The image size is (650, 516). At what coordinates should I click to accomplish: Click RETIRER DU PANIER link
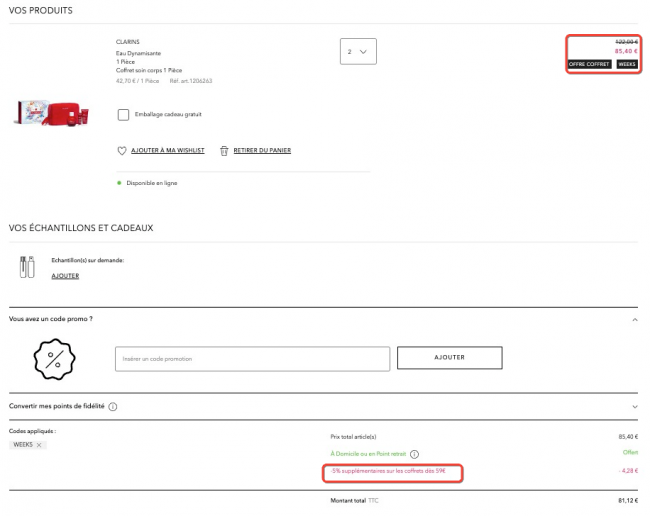tap(262, 150)
